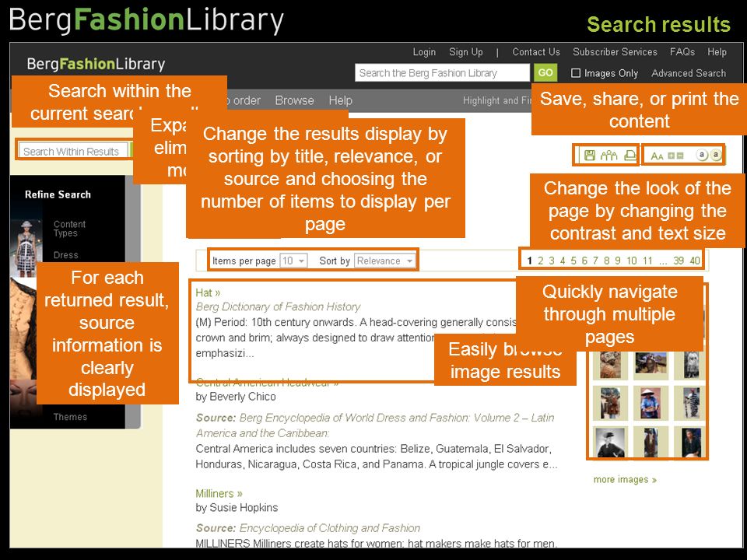This screenshot has width=747, height=560.
Task: Open the Sort by Relevance dropdown
Action: (x=385, y=261)
